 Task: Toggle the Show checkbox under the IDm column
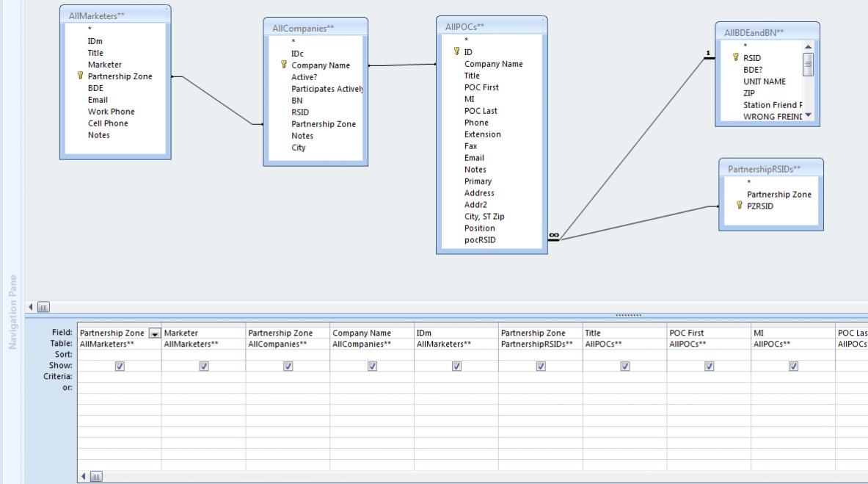coord(456,366)
